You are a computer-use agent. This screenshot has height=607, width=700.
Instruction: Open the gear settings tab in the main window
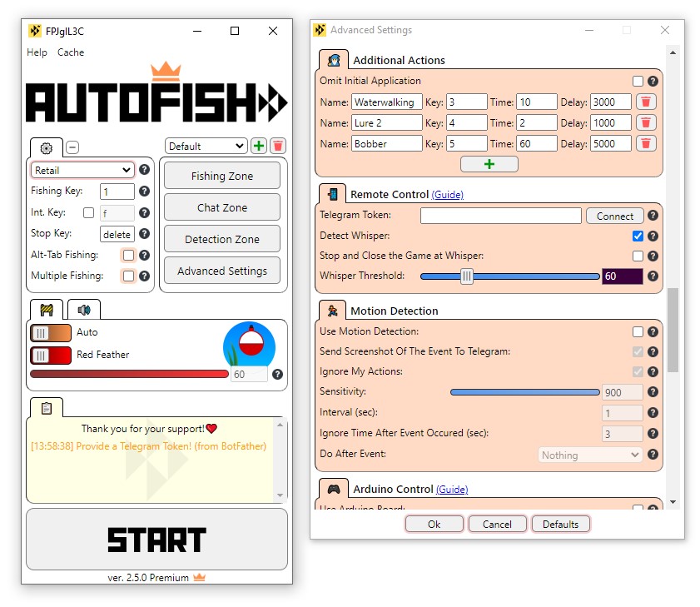[47, 148]
